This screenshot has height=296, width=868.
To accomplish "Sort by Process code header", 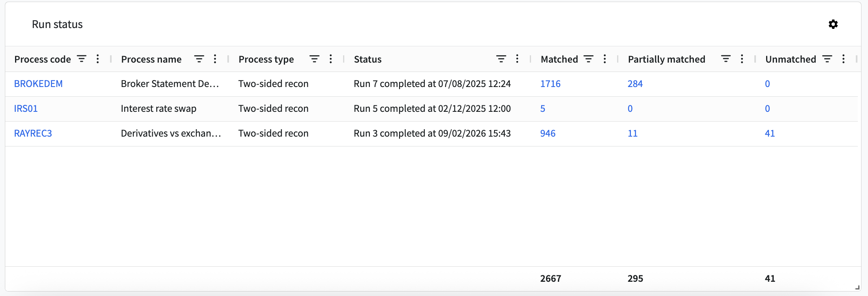I will [43, 59].
